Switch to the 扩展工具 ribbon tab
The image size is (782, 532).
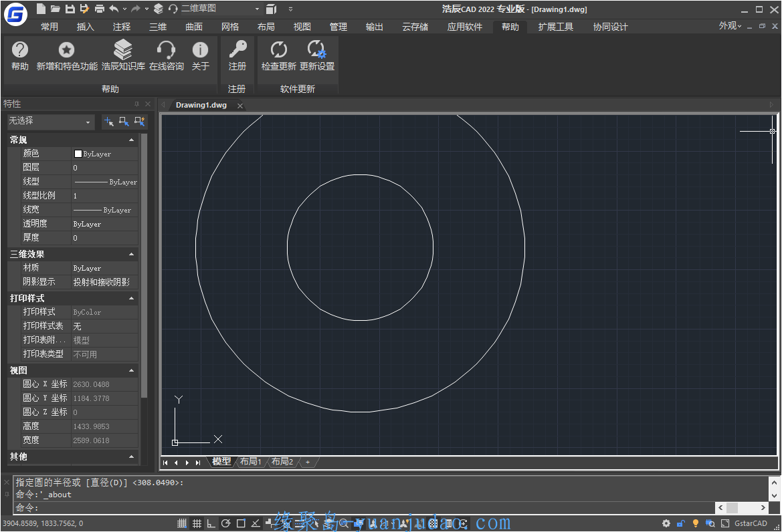556,27
